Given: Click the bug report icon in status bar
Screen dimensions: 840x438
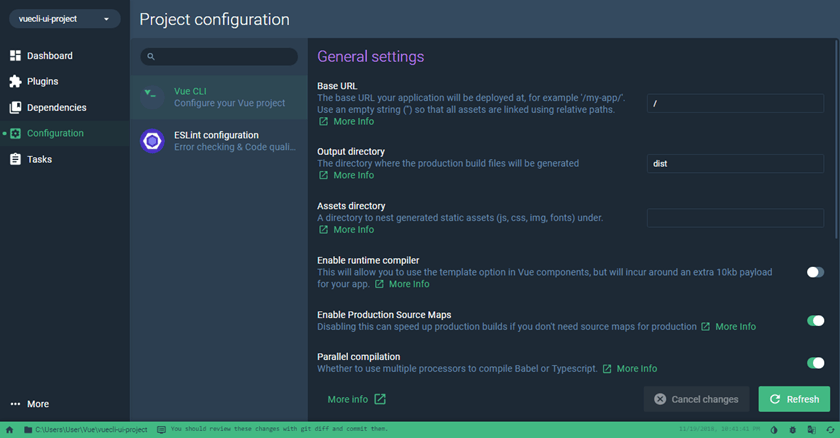Looking at the screenshot, I should (793, 429).
